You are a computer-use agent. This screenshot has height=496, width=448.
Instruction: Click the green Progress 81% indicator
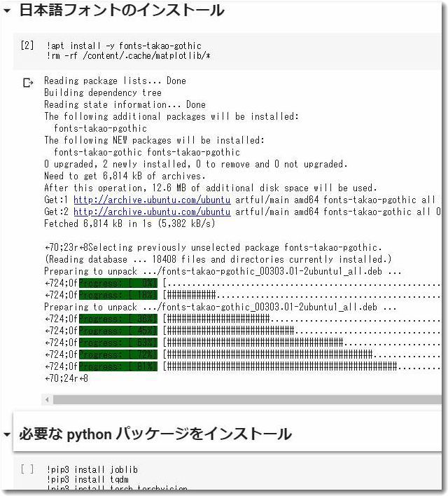[118, 366]
